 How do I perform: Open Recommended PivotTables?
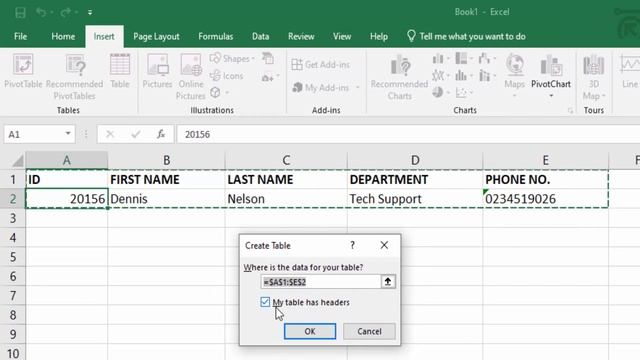pos(75,77)
